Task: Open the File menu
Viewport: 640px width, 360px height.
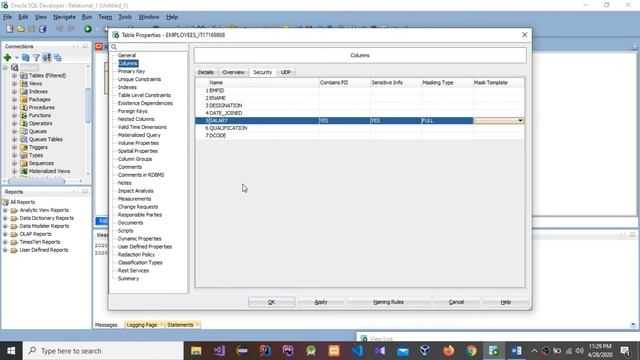Action: click(7, 17)
